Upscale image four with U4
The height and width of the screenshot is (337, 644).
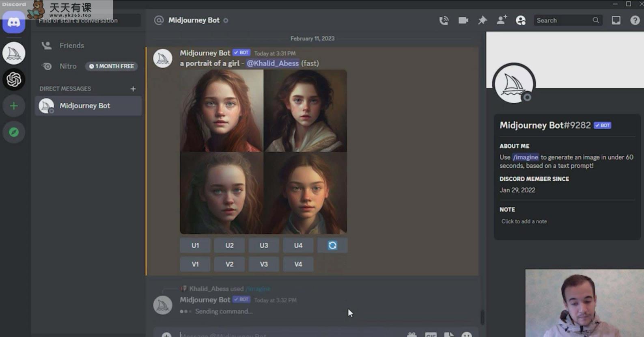(298, 245)
